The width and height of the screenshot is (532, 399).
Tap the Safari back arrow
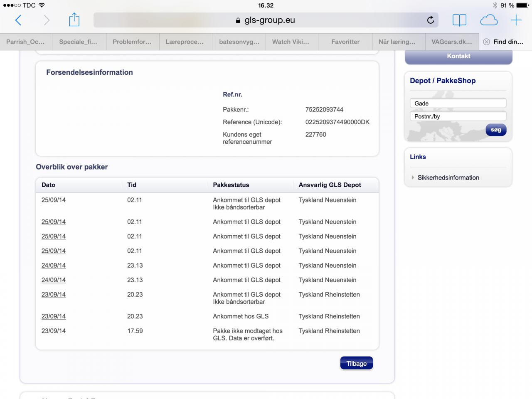[x=18, y=20]
